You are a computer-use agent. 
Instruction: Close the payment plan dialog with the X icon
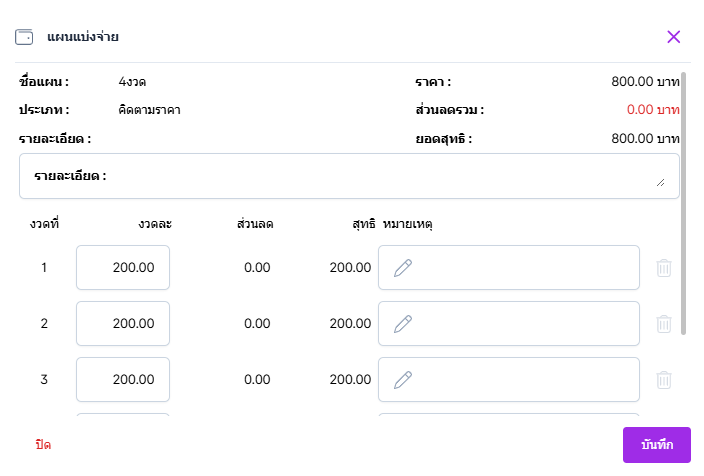673,37
